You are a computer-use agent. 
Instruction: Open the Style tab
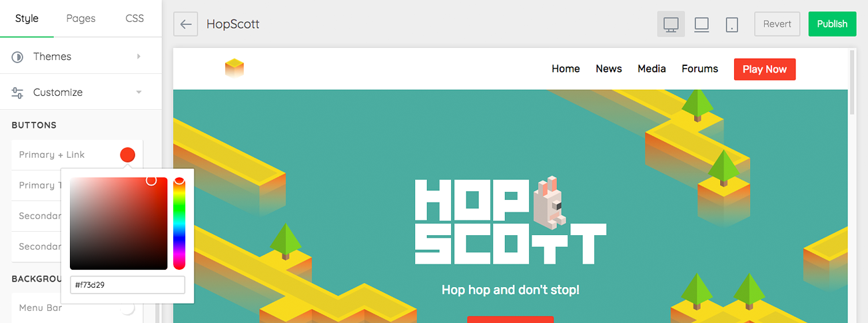(27, 19)
